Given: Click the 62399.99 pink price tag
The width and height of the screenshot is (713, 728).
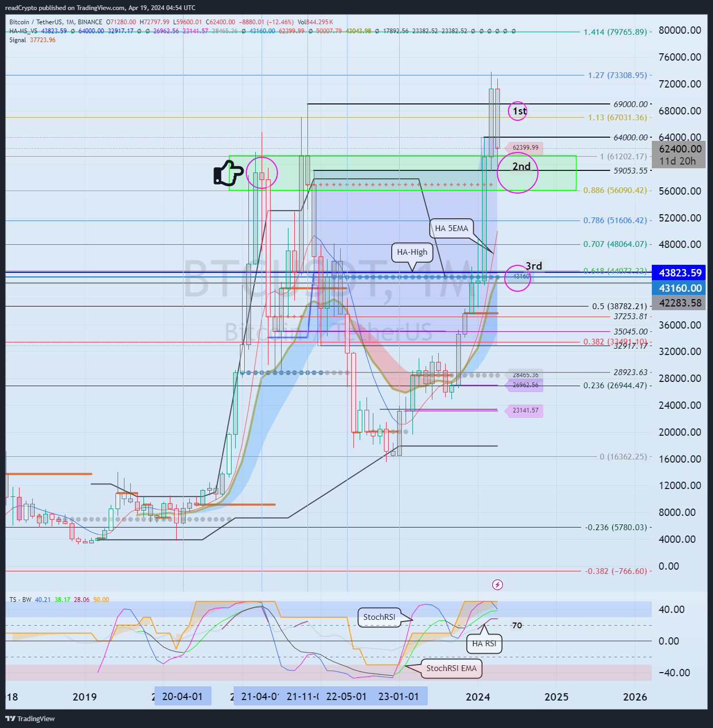Looking at the screenshot, I should [524, 148].
